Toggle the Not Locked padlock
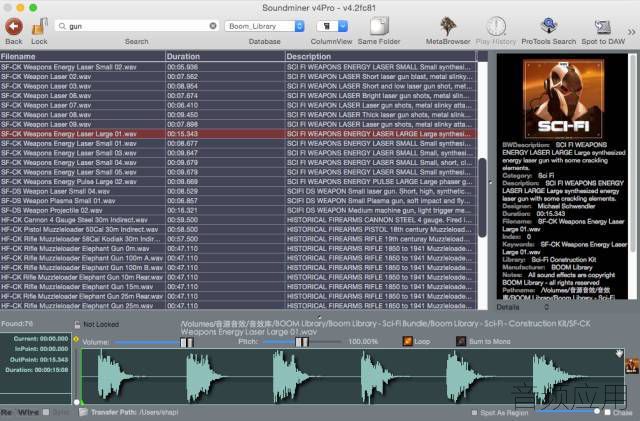This screenshot has width=640, height=421. (x=77, y=325)
